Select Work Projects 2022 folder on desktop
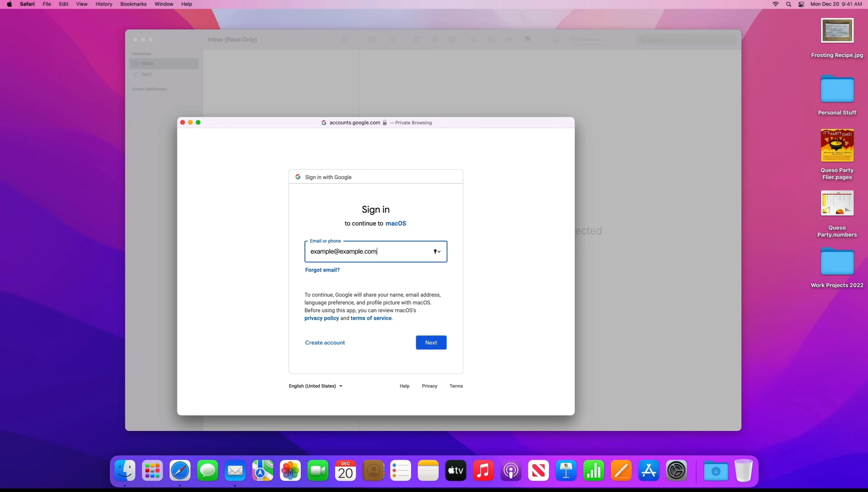The height and width of the screenshot is (492, 868). tap(837, 261)
